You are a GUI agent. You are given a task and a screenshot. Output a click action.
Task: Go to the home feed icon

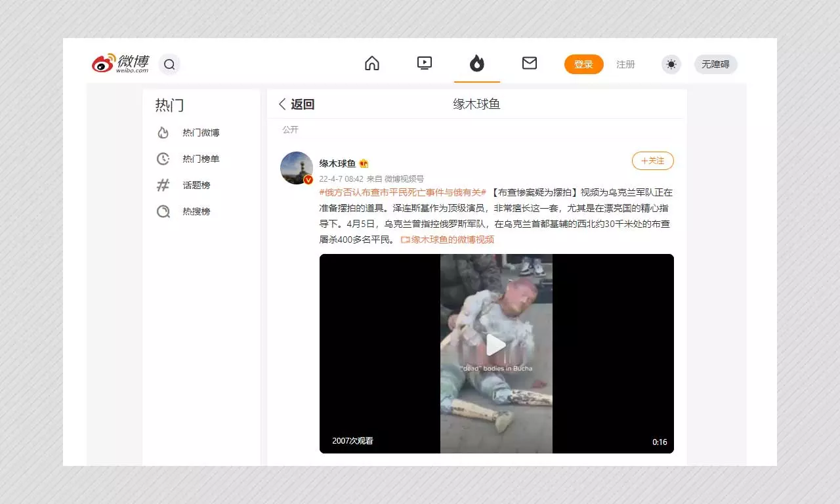[x=372, y=64]
